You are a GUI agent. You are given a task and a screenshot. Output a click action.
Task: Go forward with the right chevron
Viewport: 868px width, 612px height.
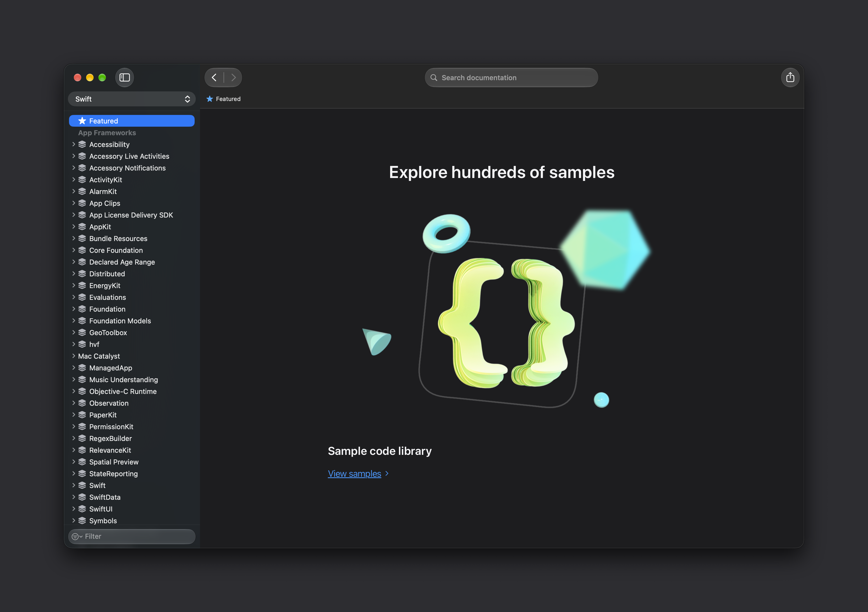(x=233, y=78)
